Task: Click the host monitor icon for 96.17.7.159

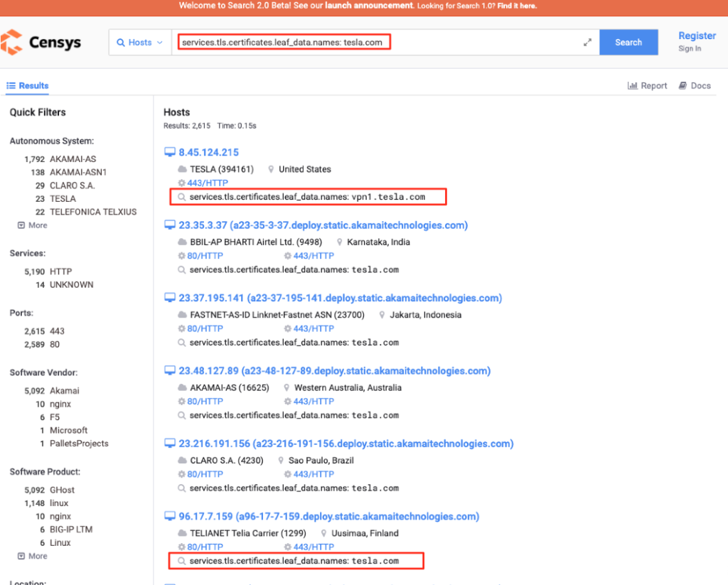Action: pyautogui.click(x=170, y=516)
